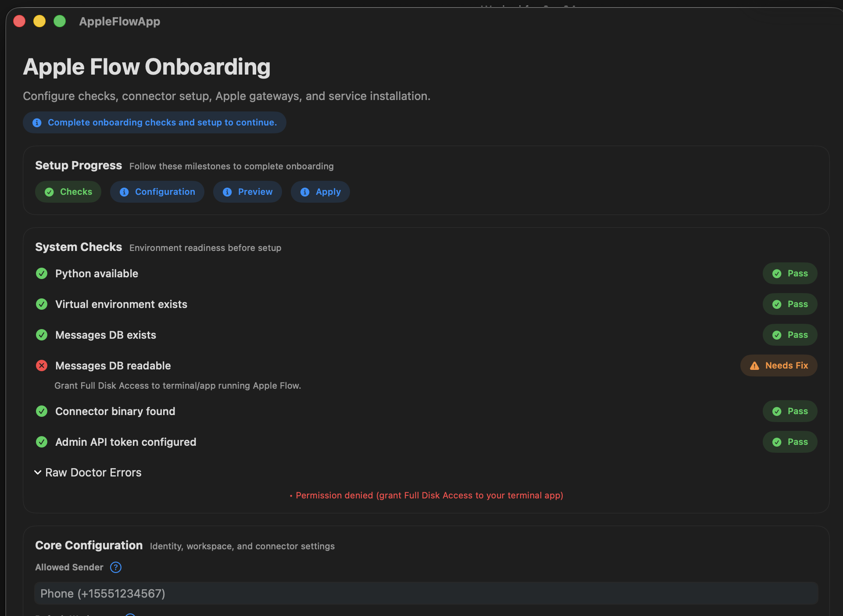Toggle the Pass status for Virtual environment exists
Viewport: 843px width, 616px height.
789,304
